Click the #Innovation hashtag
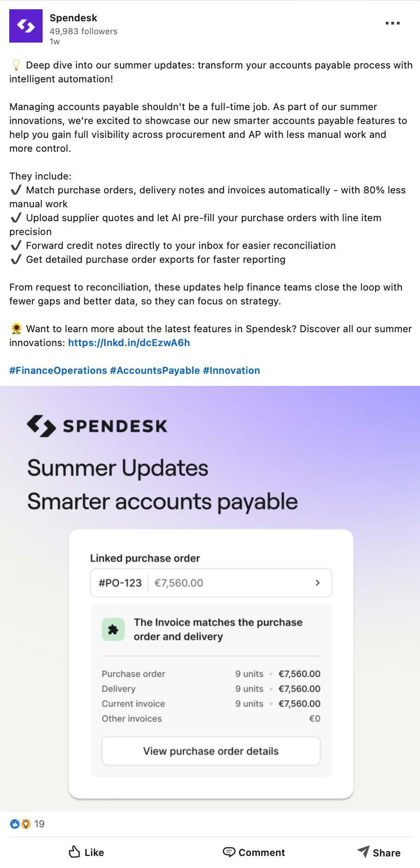 [x=231, y=371]
